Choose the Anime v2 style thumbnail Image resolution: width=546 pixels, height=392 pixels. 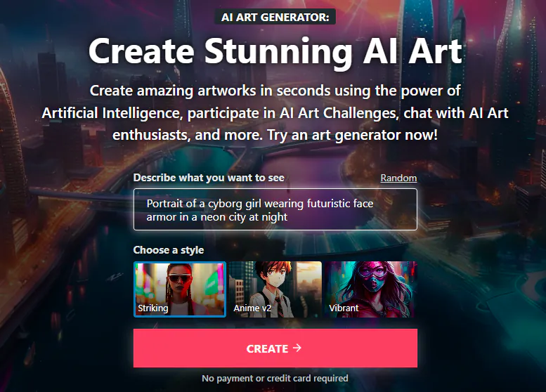pyautogui.click(x=275, y=289)
